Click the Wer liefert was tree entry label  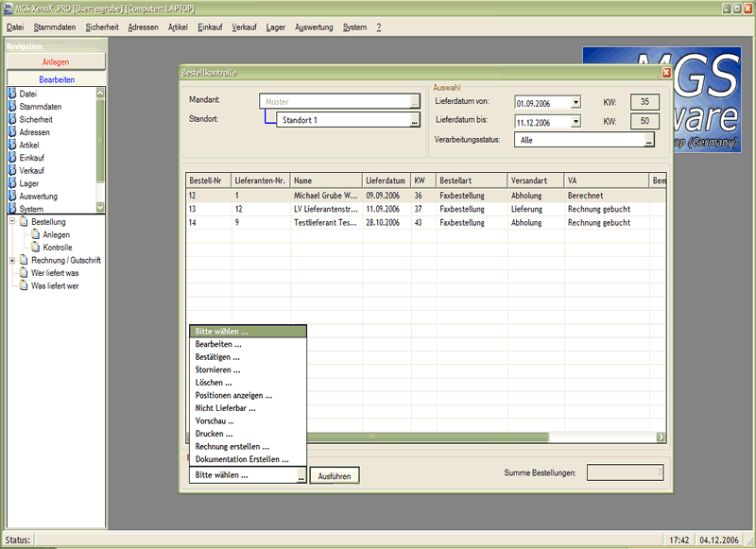pos(55,273)
